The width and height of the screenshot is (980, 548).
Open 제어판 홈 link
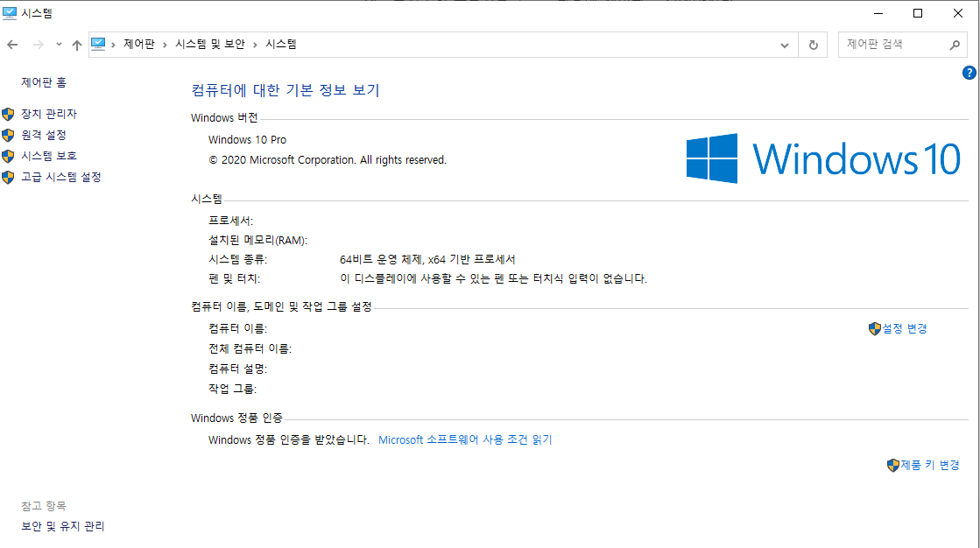coord(44,82)
